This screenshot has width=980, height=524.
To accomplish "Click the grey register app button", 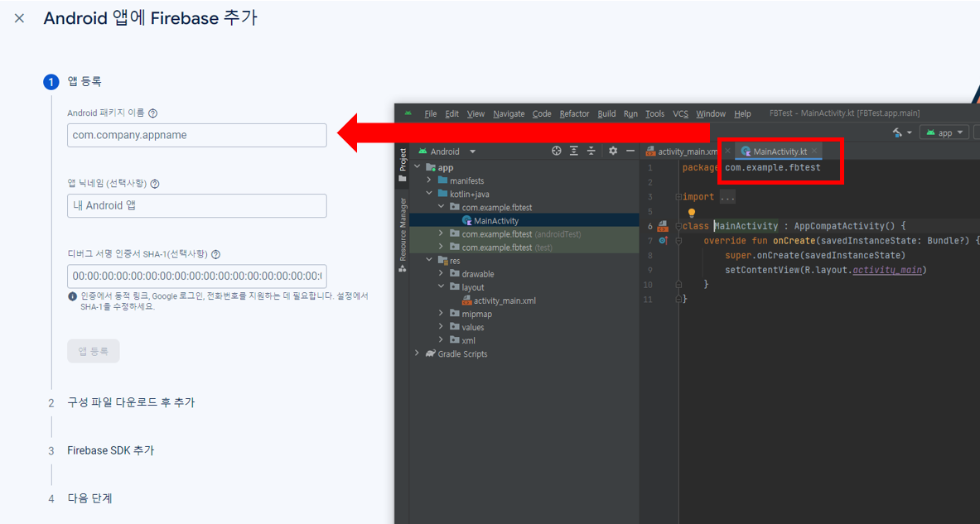I will tap(93, 351).
